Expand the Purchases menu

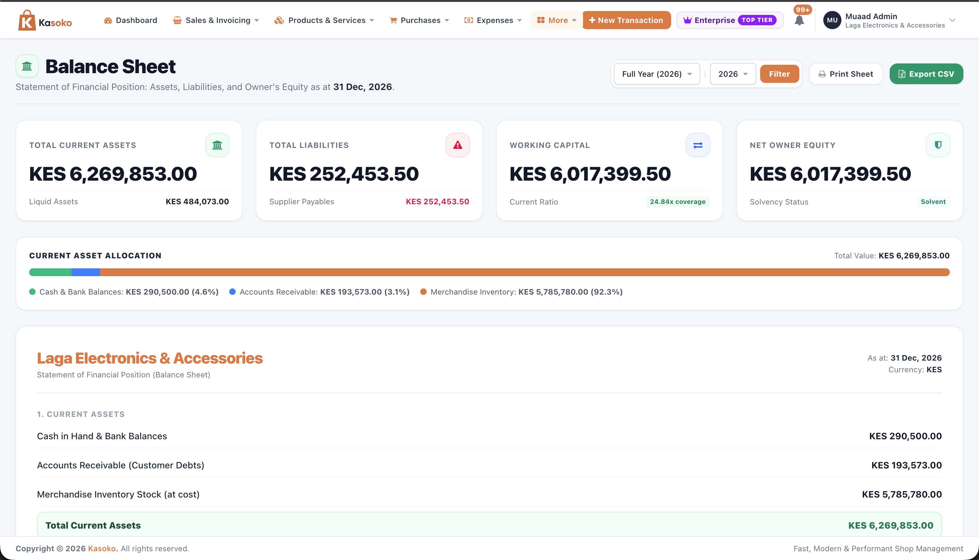point(419,20)
